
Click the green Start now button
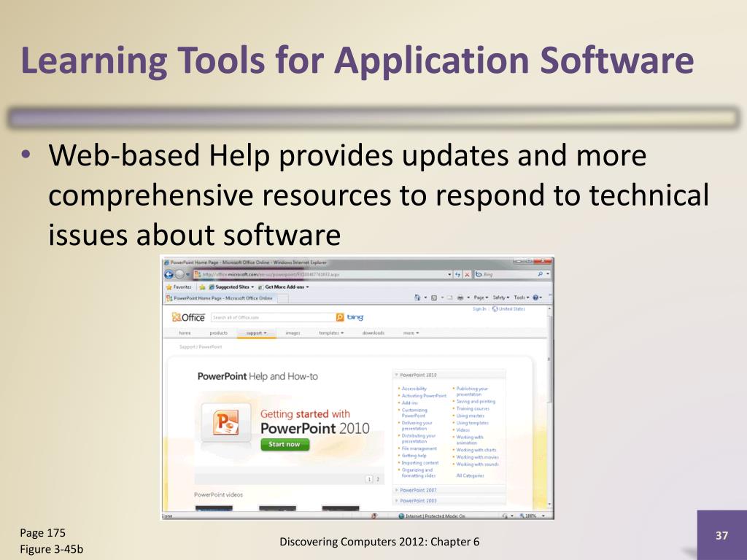(x=285, y=444)
